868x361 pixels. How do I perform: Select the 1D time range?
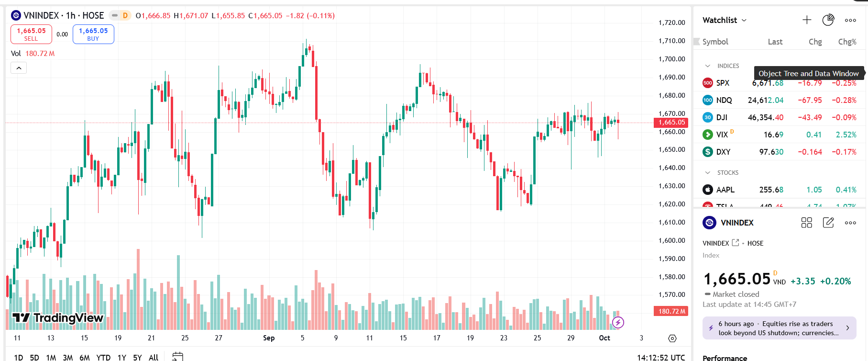pos(19,357)
